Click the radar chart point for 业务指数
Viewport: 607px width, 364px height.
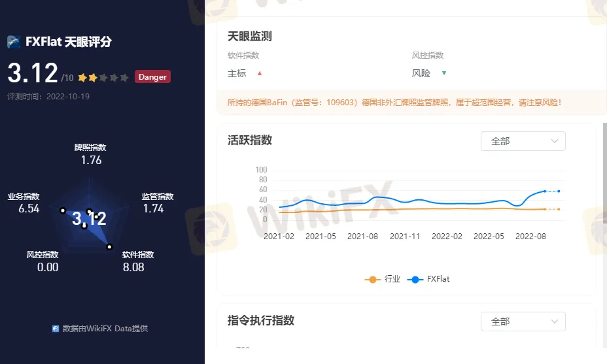coord(63,210)
